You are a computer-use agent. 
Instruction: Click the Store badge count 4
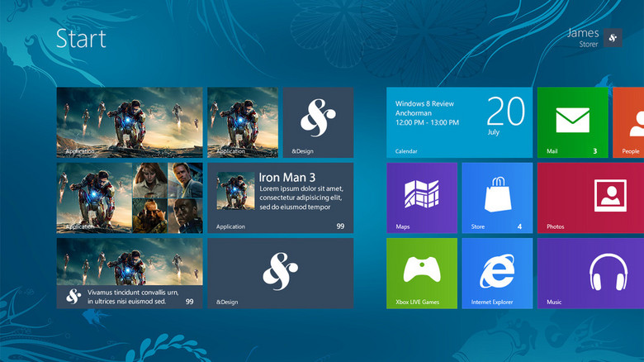point(519,226)
